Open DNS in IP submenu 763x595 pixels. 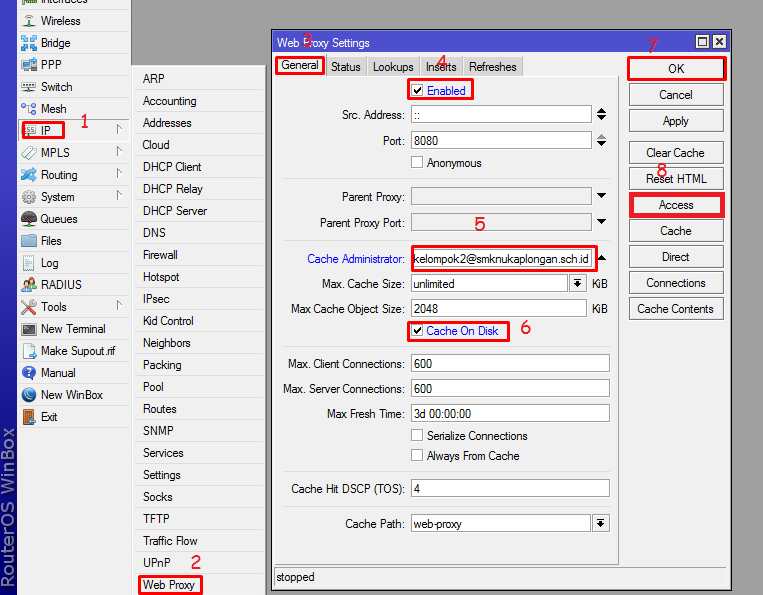pyautogui.click(x=154, y=233)
